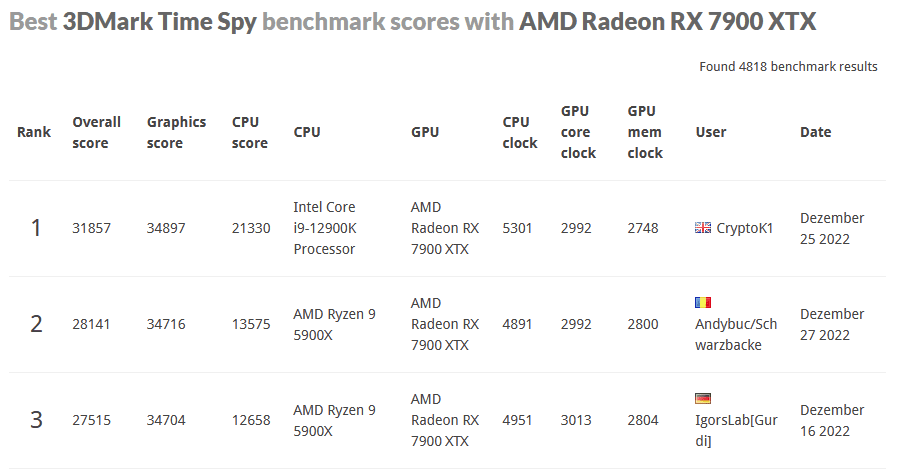The image size is (898, 475).
Task: Click the UK flag icon beside CryptoK1
Action: click(x=703, y=228)
